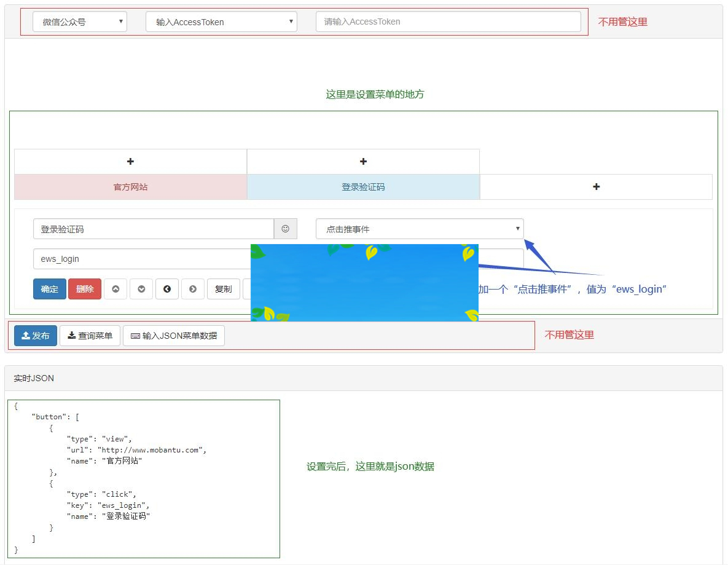Click the move-down circular arrow icon
The image size is (728, 565).
141,289
